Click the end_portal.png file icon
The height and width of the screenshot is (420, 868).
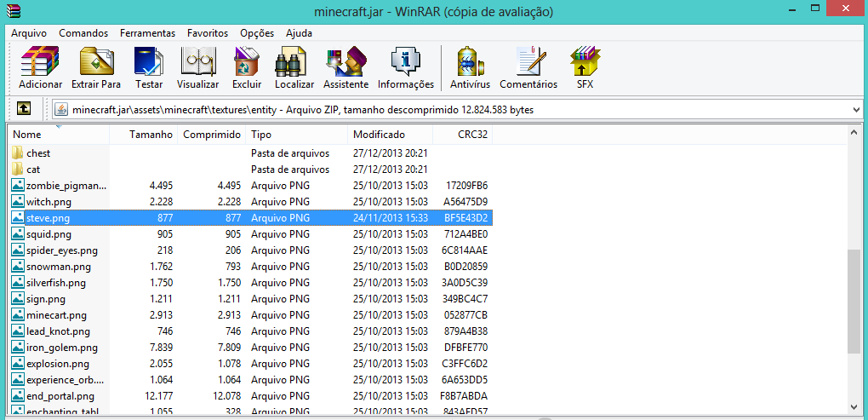point(18,396)
